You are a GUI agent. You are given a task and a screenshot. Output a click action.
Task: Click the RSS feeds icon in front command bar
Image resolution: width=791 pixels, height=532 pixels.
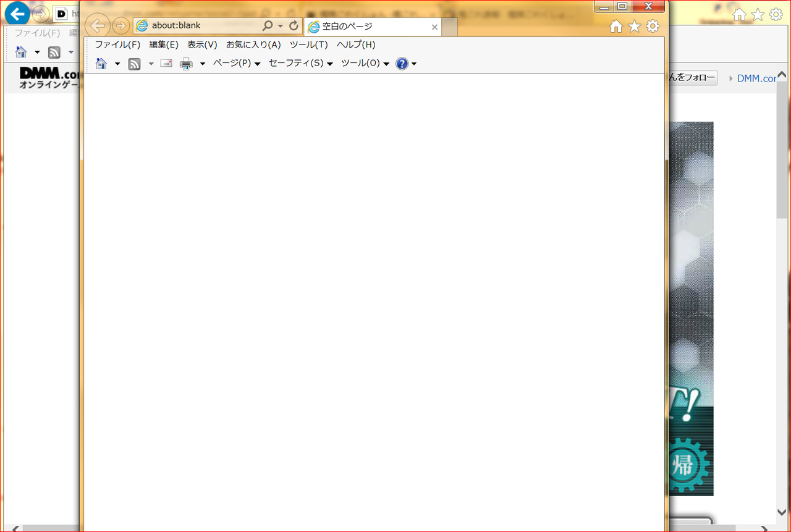[134, 63]
